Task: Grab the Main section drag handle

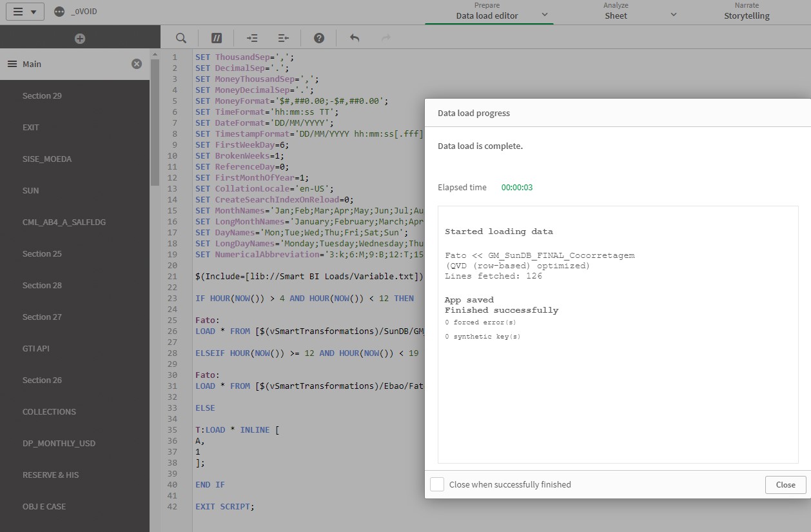Action: tap(12, 64)
